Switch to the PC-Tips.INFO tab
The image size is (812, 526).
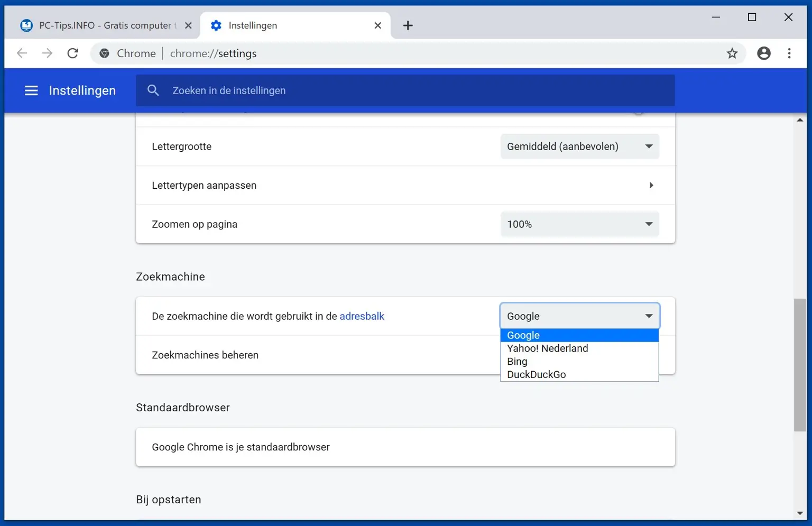tap(100, 25)
